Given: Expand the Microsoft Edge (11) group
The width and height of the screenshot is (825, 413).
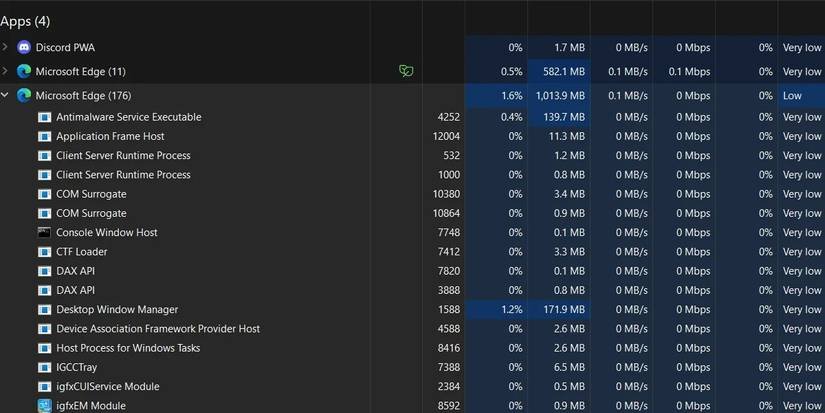Looking at the screenshot, I should pyautogui.click(x=5, y=71).
